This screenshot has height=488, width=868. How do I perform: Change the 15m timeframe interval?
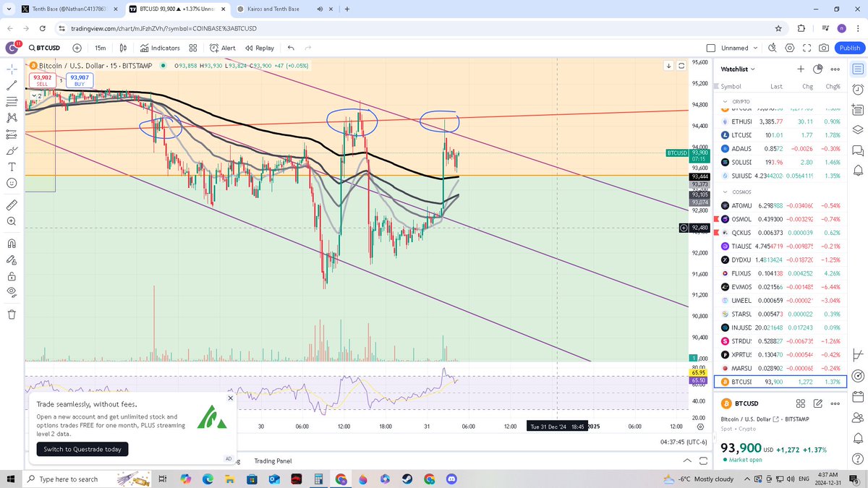pos(100,48)
